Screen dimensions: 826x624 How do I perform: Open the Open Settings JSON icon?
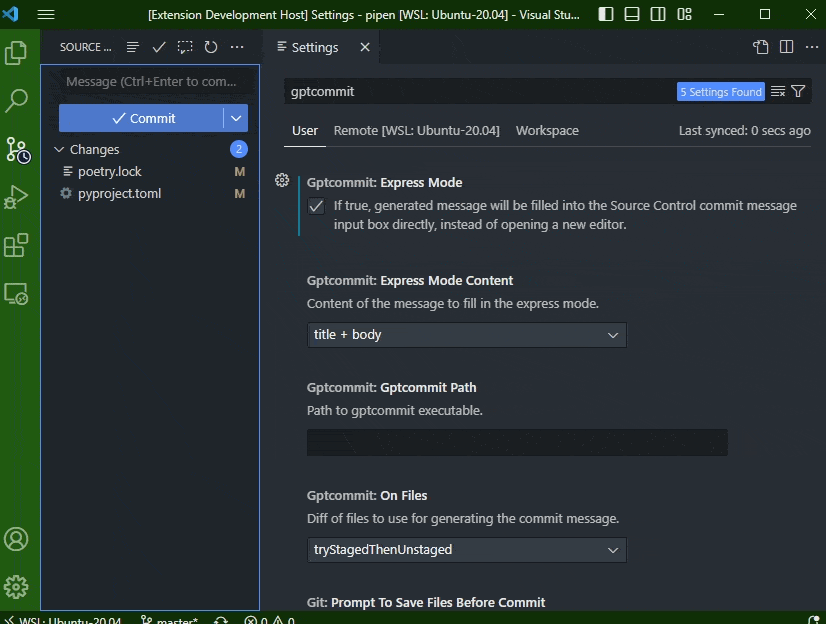click(x=758, y=46)
